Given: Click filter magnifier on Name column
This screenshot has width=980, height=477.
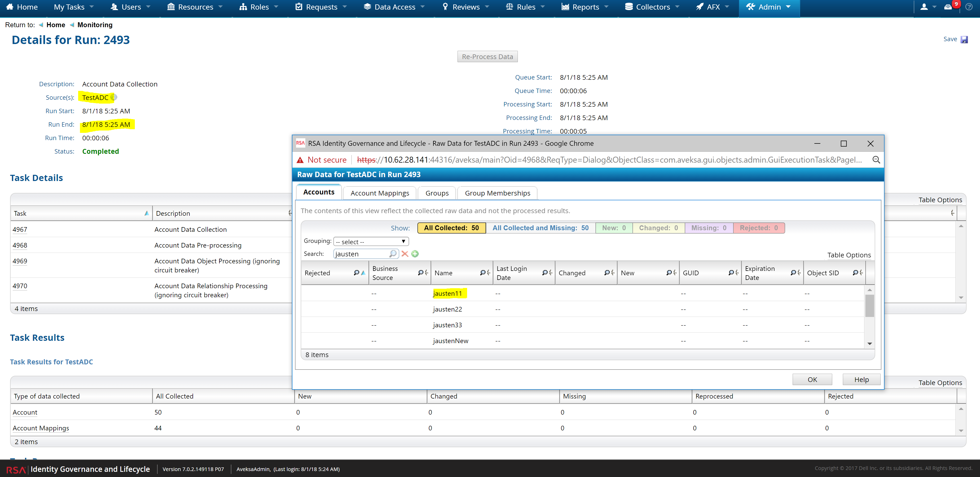Looking at the screenshot, I should coord(482,273).
